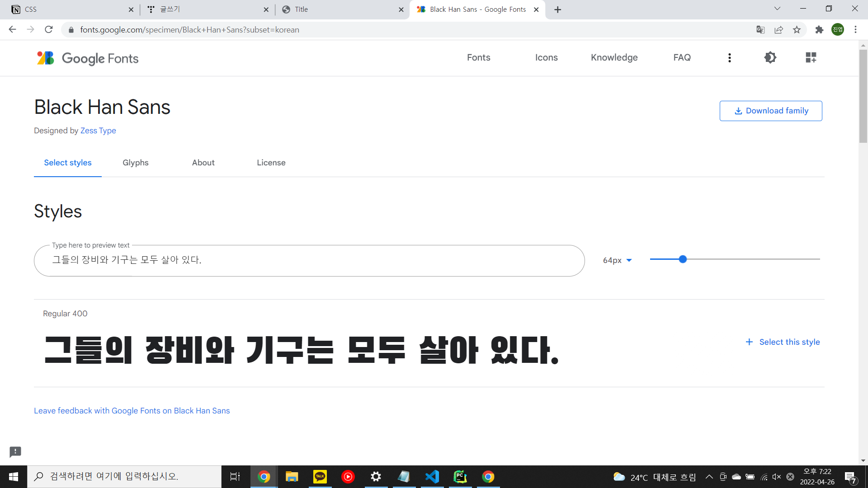This screenshot has width=868, height=488.
Task: Click the Chrome forward arrow
Action: point(30,29)
